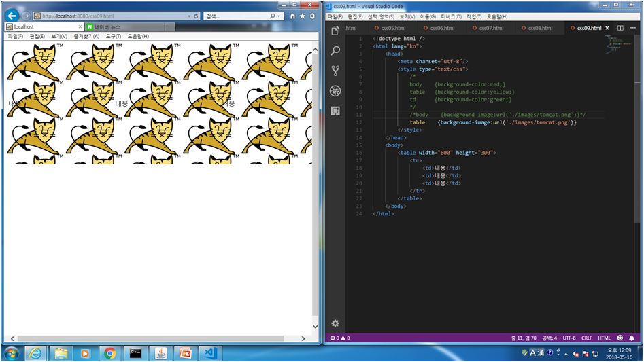
Task: Refresh the Internet Explorer page
Action: coord(196,16)
